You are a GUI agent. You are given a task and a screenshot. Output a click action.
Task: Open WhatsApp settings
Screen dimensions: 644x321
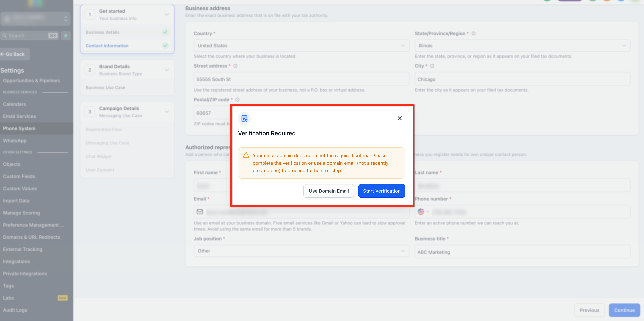point(15,140)
